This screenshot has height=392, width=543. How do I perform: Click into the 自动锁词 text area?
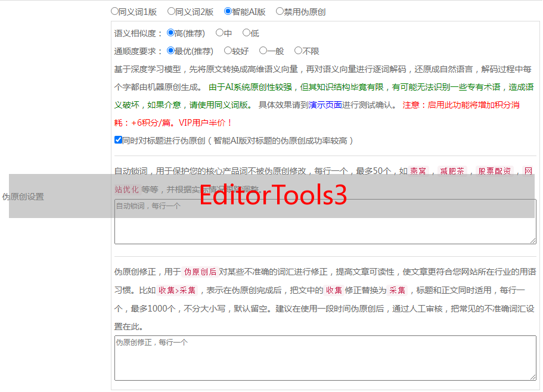point(325,222)
